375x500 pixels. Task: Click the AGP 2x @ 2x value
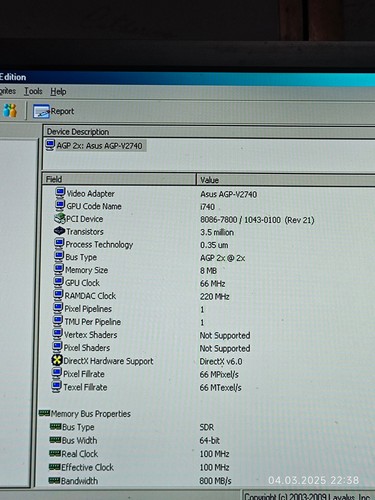[x=222, y=258]
